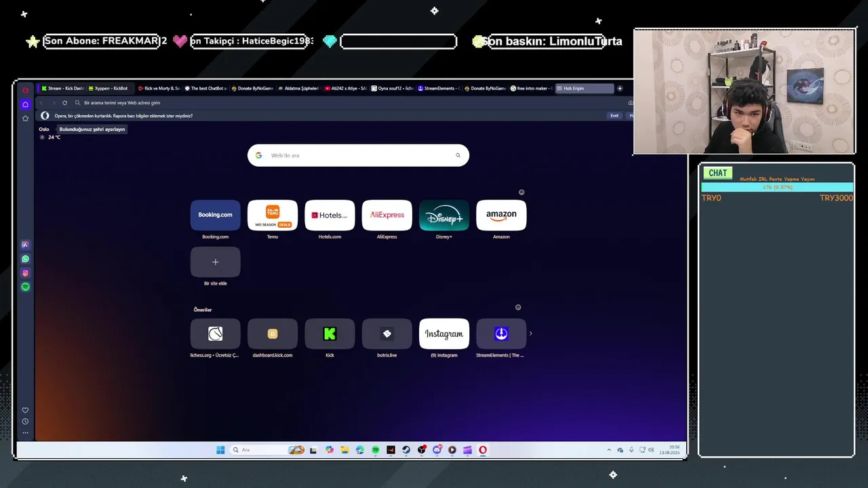Screen dimensions: 868x488
Task: Open File Explorer from the taskbar
Action: pos(344,450)
